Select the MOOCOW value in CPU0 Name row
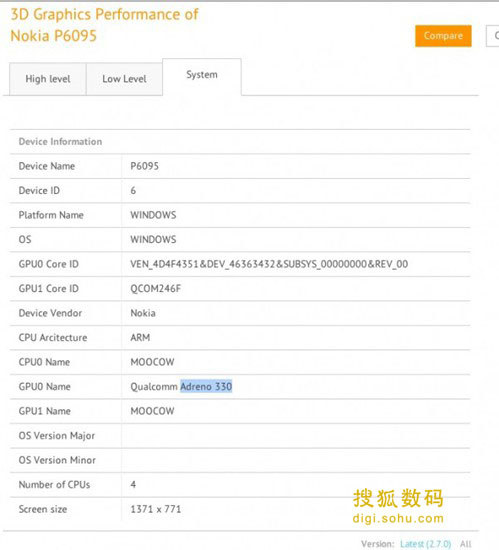Image resolution: width=499 pixels, height=550 pixels. (152, 362)
